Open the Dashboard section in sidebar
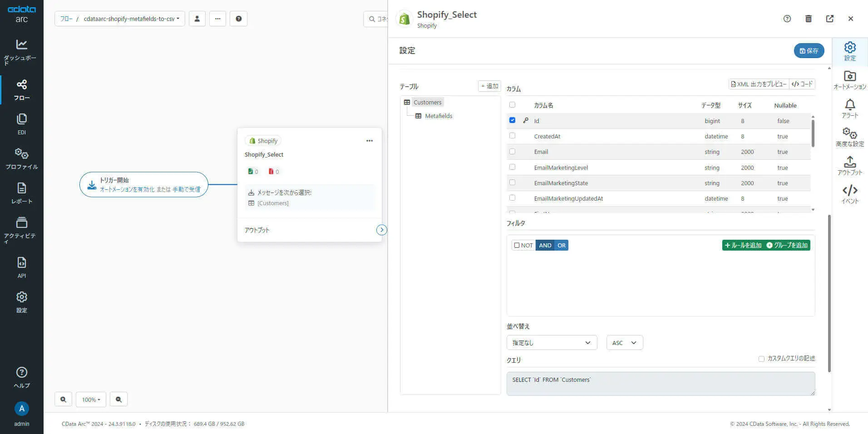 pyautogui.click(x=21, y=51)
